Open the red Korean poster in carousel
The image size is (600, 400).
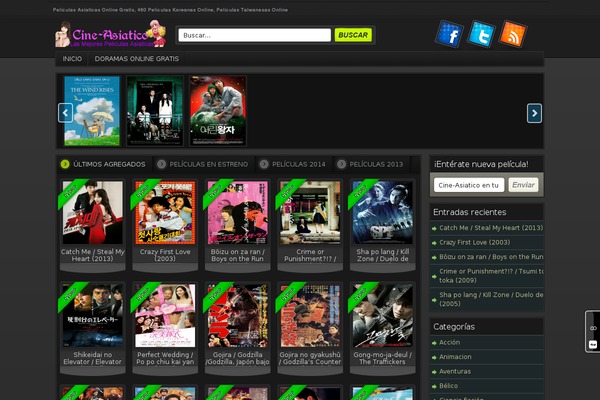pyautogui.click(x=218, y=111)
